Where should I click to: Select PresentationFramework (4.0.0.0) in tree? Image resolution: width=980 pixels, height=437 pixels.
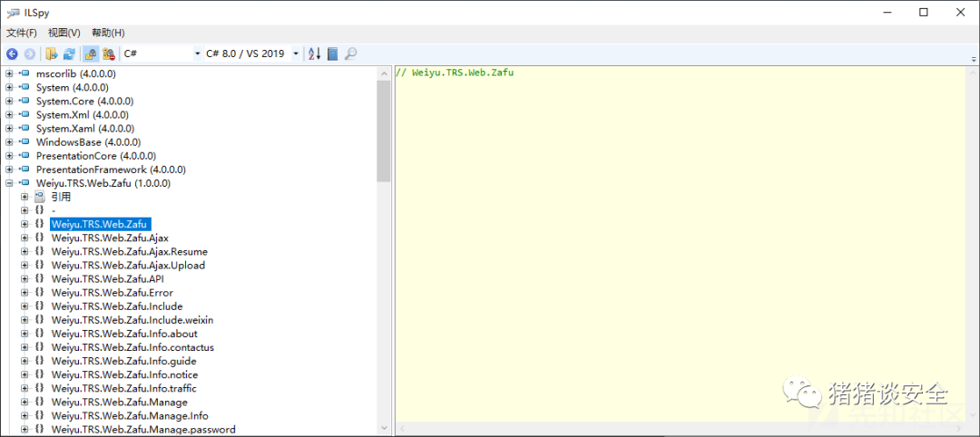(x=111, y=170)
